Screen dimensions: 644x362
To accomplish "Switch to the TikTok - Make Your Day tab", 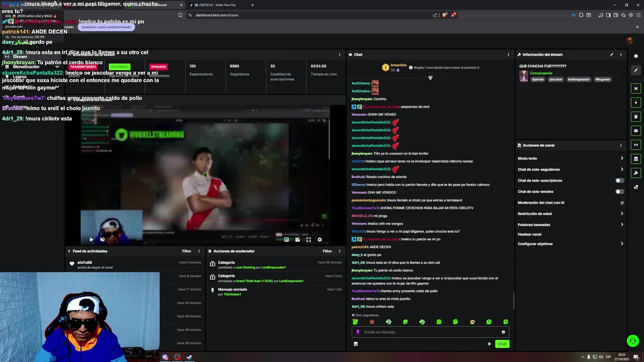I will tap(216, 5).
